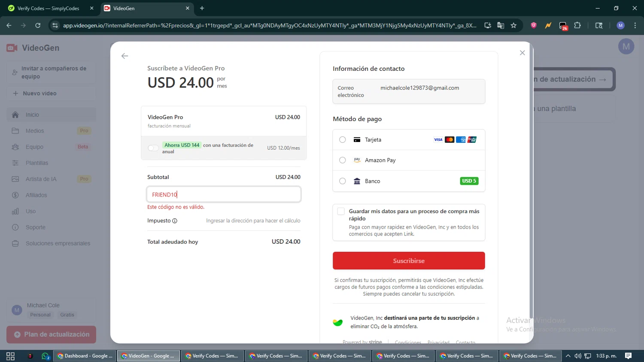The image size is (644, 362).
Task: Open Equipo in the sidebar
Action: (51, 147)
